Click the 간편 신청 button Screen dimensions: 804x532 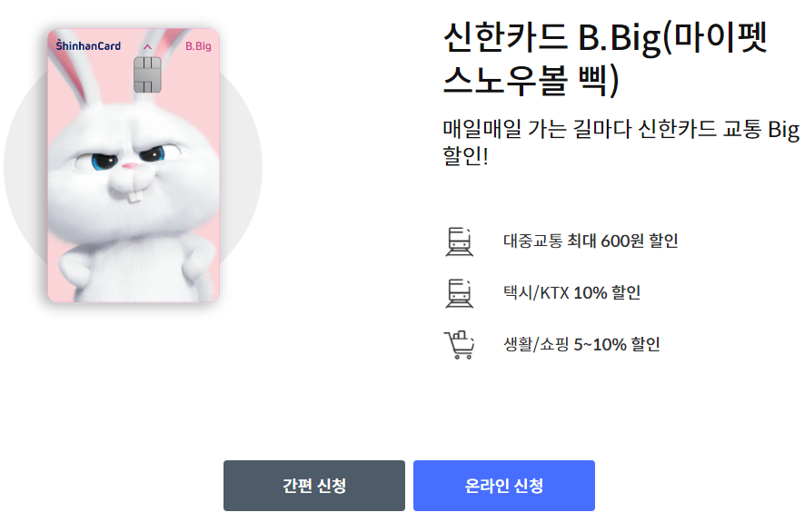click(313, 486)
